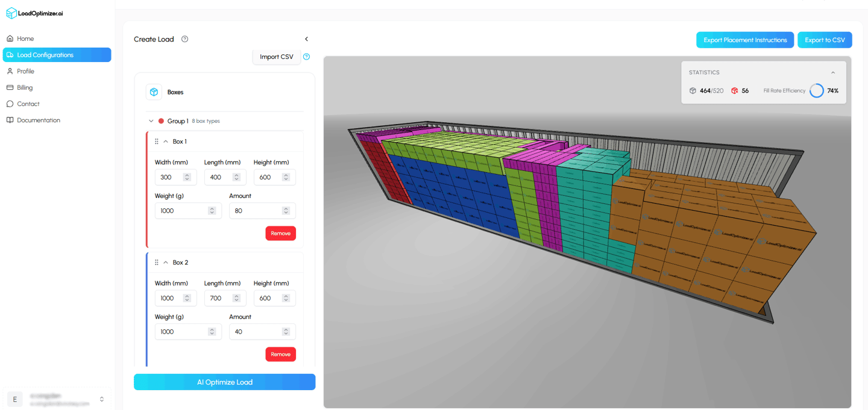868x410 pixels.
Task: Click Box 2 Amount field showing 40
Action: (262, 332)
